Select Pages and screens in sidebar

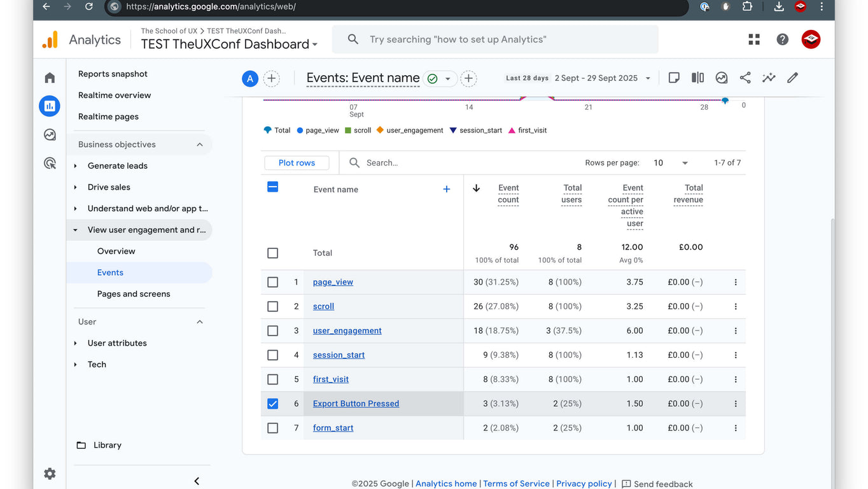click(x=134, y=294)
